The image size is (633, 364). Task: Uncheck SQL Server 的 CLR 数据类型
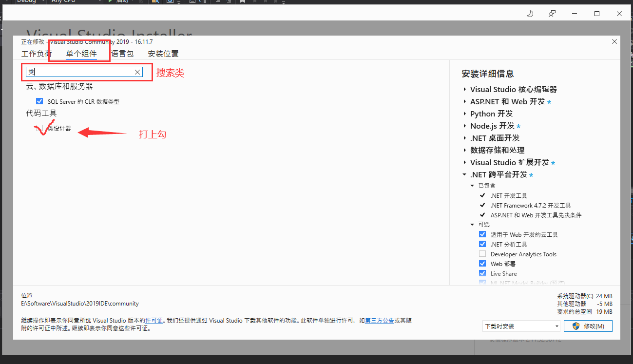[39, 101]
